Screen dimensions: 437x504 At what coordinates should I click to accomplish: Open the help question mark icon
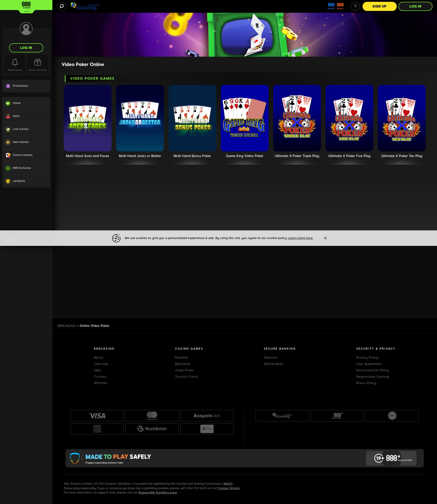point(355,6)
